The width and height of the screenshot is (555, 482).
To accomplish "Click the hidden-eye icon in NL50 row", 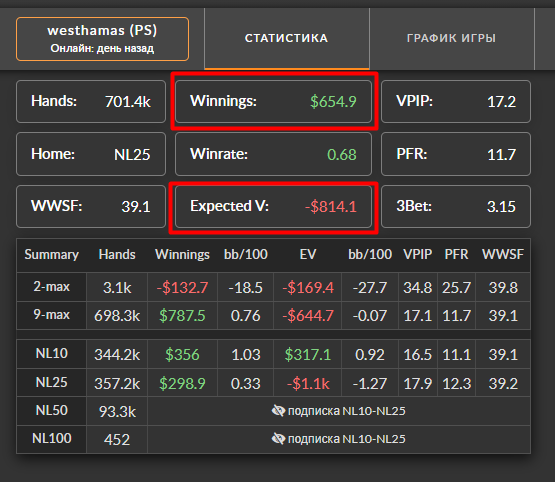I will click(x=278, y=411).
